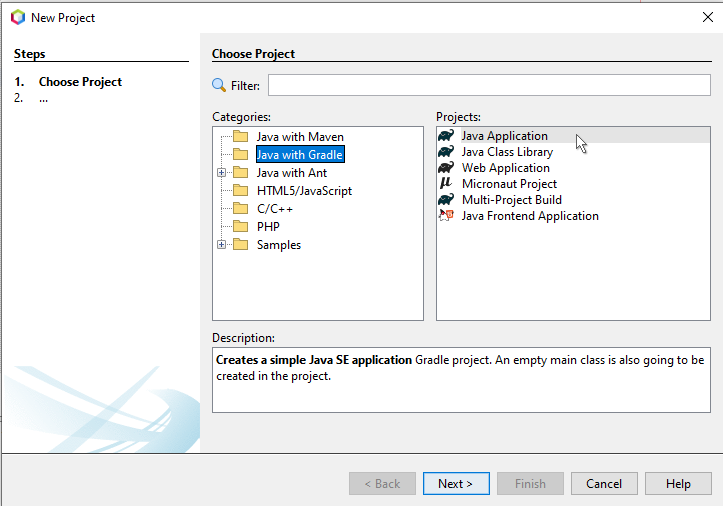Viewport: 723px width, 506px height.
Task: Click the folder icon for Java with Maven
Action: click(240, 137)
